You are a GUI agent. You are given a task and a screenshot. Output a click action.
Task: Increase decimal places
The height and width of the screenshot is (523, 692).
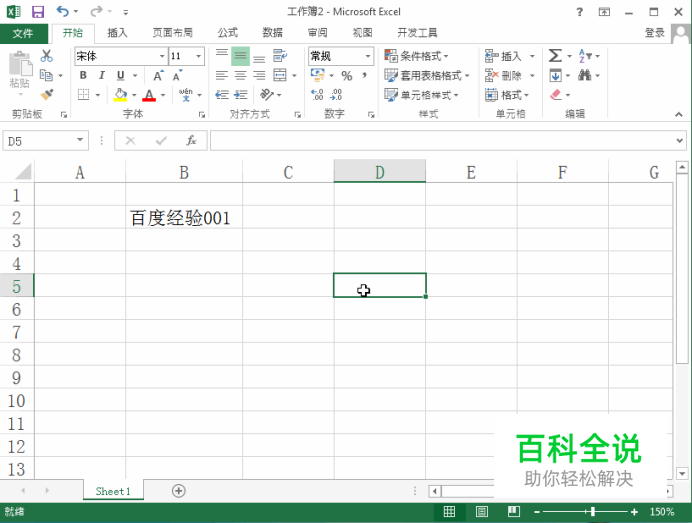pyautogui.click(x=317, y=94)
